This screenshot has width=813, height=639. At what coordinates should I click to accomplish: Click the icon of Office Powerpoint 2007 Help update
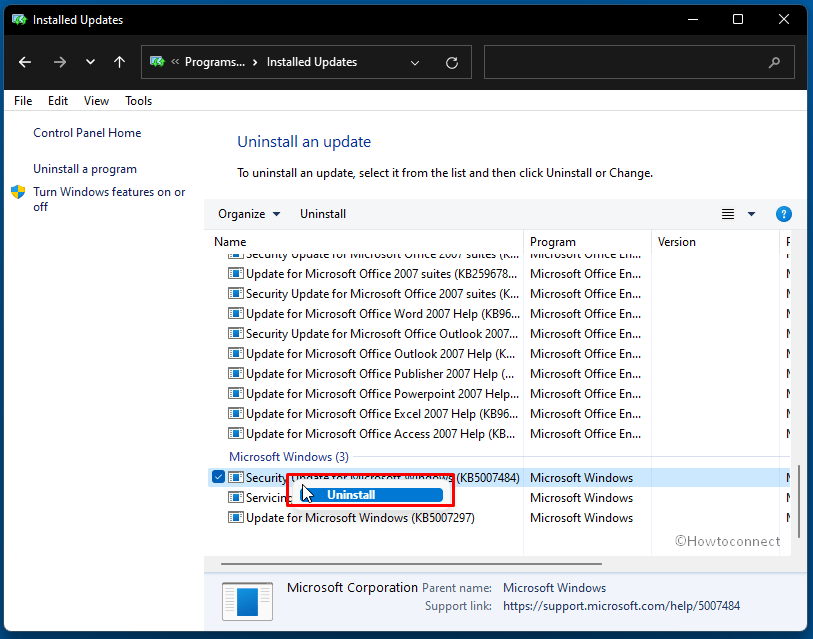tap(236, 394)
